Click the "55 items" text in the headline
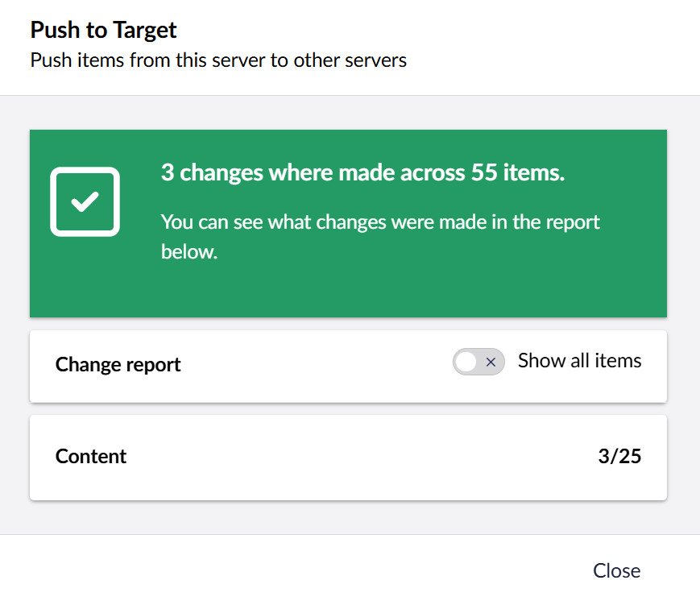The width and height of the screenshot is (700, 609). coord(516,173)
